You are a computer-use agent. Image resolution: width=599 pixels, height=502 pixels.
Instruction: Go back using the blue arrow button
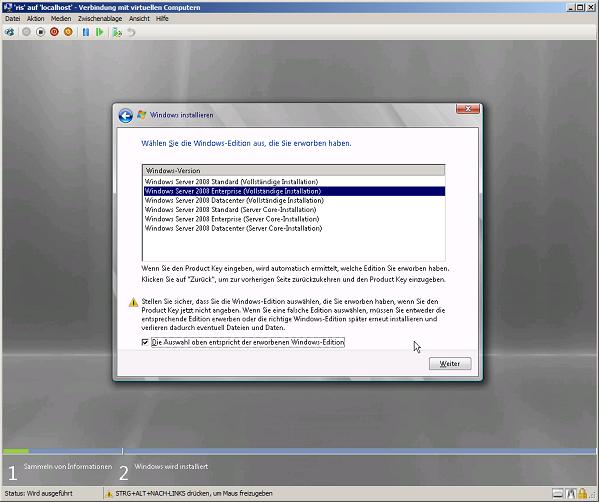point(125,115)
